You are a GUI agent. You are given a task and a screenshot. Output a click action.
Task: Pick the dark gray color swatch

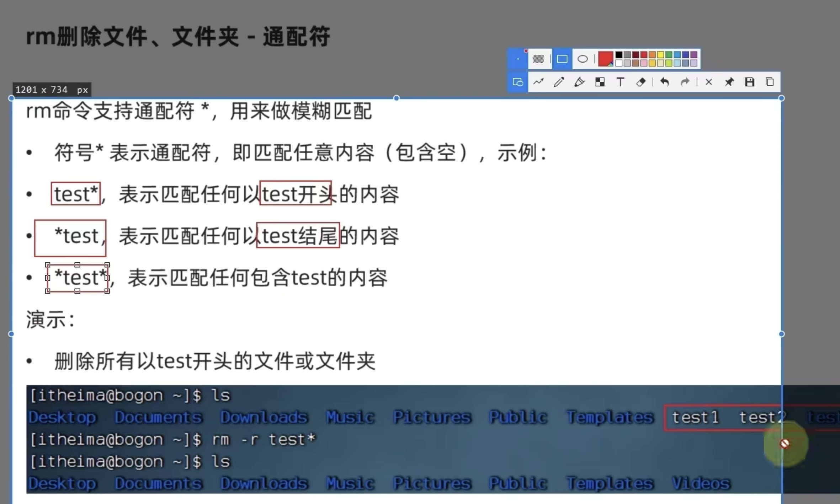click(627, 55)
